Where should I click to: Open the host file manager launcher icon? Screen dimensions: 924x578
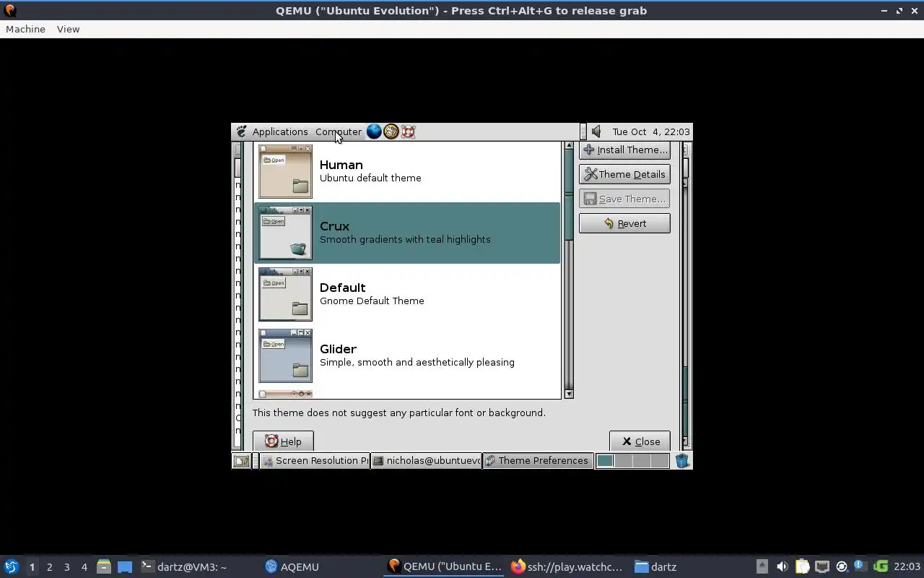(103, 566)
